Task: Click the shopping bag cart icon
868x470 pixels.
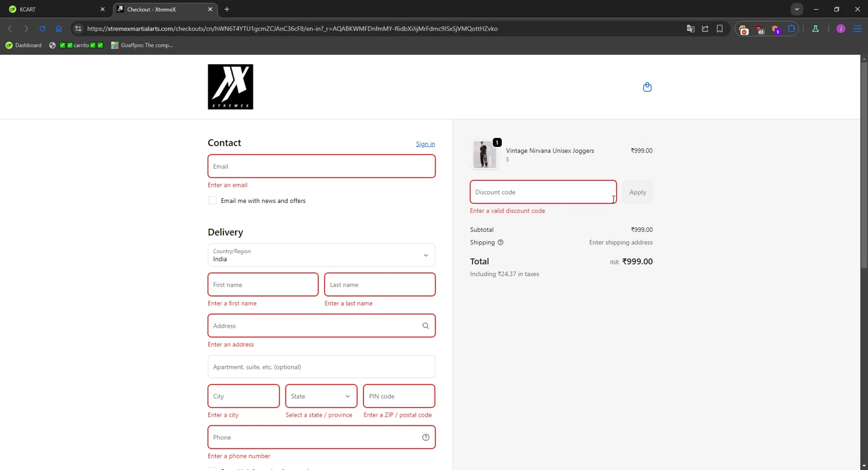Action: click(x=647, y=87)
